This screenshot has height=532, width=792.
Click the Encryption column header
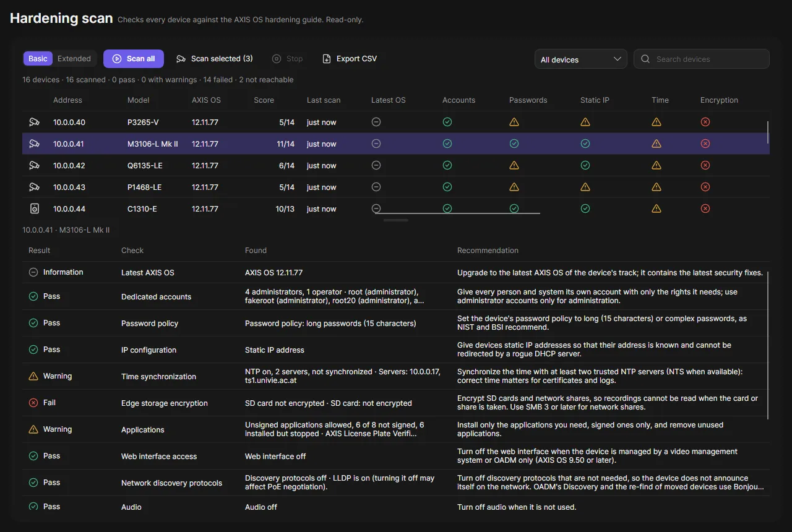click(719, 100)
